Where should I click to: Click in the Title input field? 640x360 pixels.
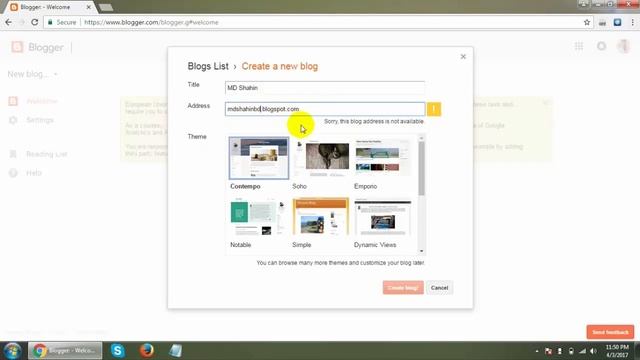tap(324, 88)
